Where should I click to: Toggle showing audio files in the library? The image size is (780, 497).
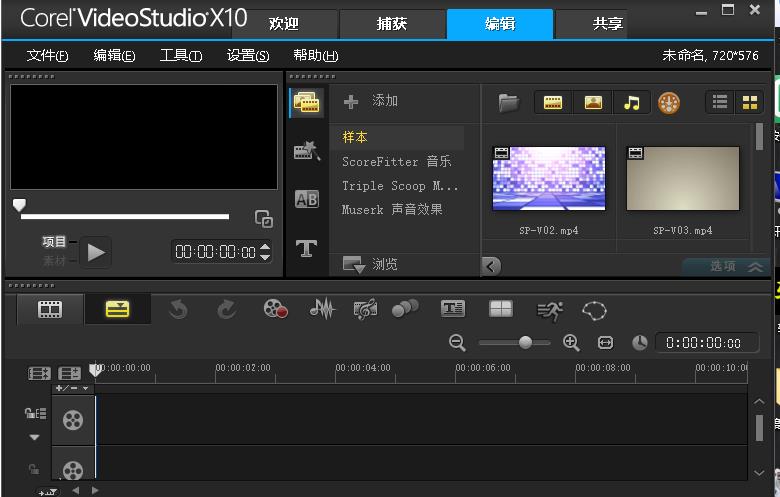pos(632,103)
